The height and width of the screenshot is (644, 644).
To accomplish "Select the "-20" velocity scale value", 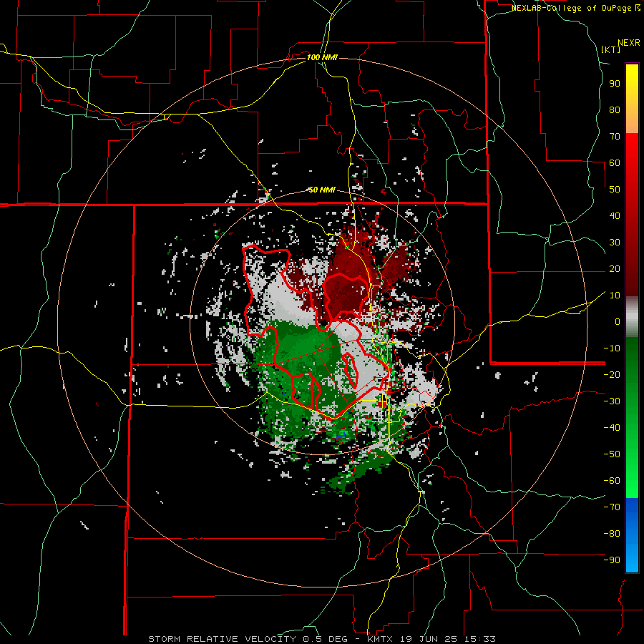I will [x=612, y=375].
